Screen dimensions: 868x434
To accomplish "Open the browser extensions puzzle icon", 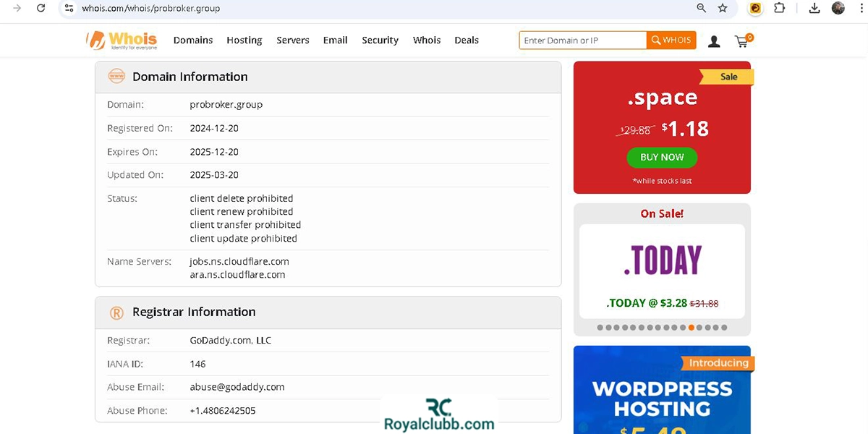I will click(x=779, y=8).
